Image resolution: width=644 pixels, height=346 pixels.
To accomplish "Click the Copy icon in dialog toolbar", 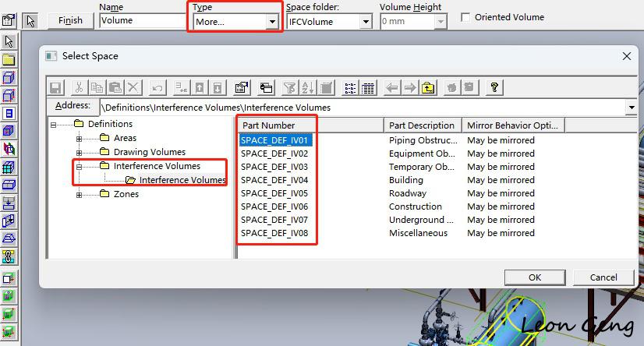I will tap(97, 88).
